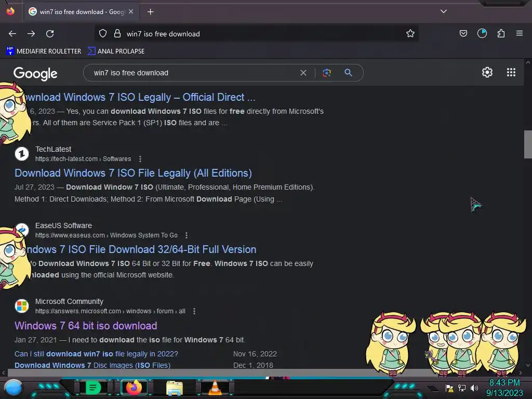Open the green notes app on taskbar
This screenshot has height=399, width=532.
point(93,388)
